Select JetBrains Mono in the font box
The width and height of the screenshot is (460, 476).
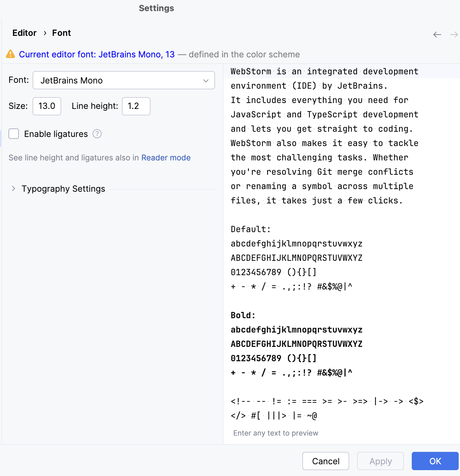tap(72, 80)
